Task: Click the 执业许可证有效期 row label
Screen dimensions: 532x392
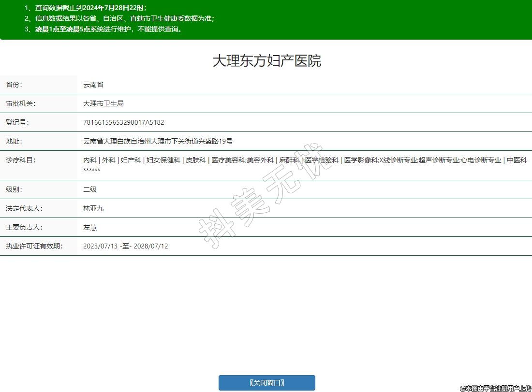Action: click(x=34, y=246)
